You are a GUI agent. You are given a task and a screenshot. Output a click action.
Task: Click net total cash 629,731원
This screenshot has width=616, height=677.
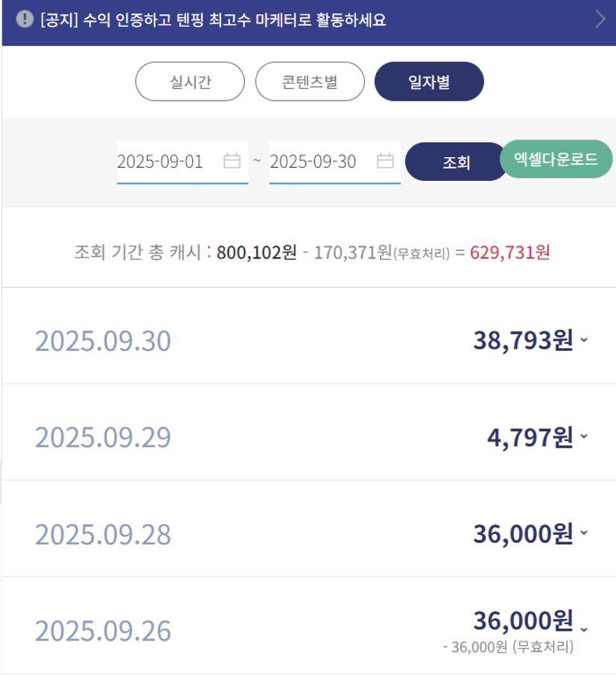[509, 252]
